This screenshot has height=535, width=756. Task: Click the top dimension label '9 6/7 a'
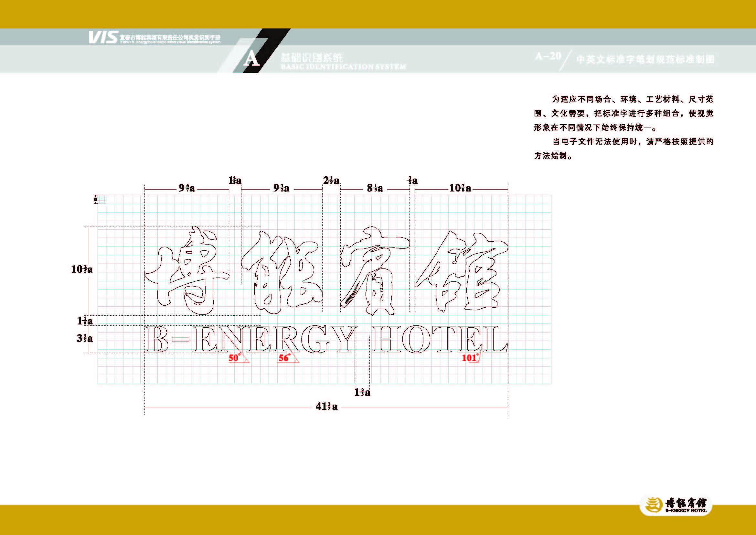click(187, 188)
